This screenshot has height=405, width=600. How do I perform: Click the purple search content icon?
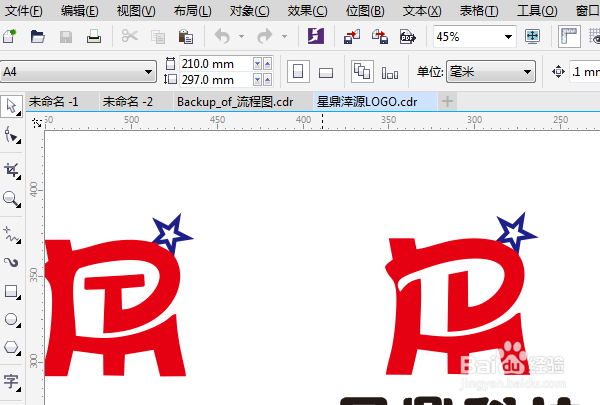(x=316, y=36)
